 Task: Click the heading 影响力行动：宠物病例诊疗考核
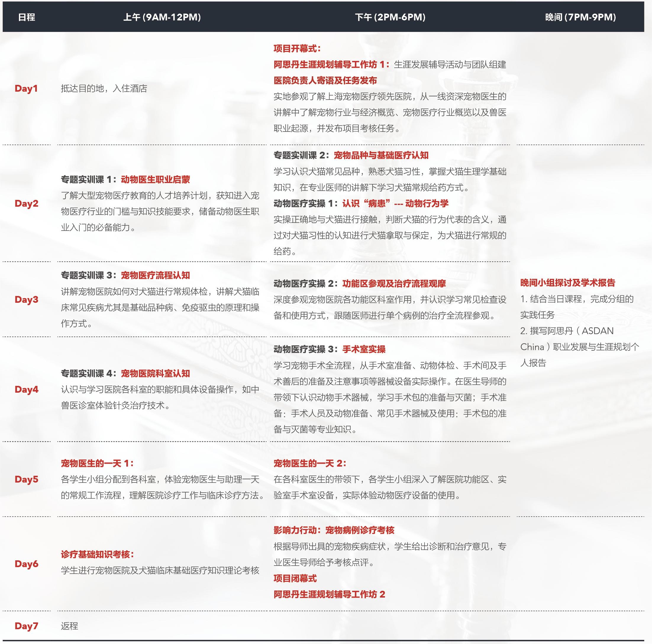click(x=334, y=530)
